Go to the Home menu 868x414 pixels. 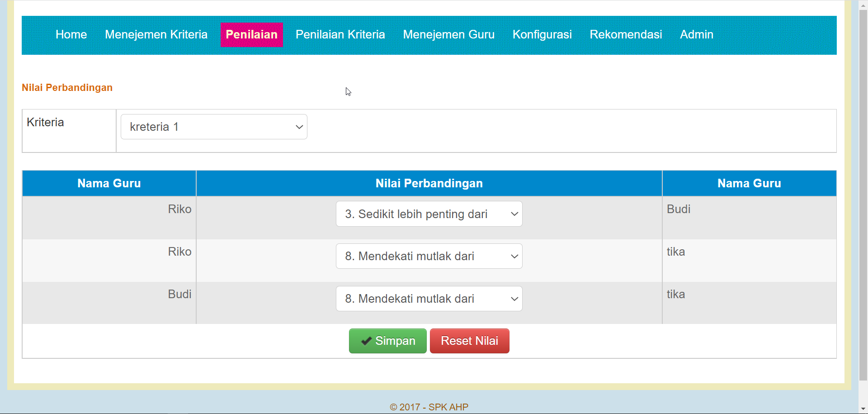click(71, 34)
